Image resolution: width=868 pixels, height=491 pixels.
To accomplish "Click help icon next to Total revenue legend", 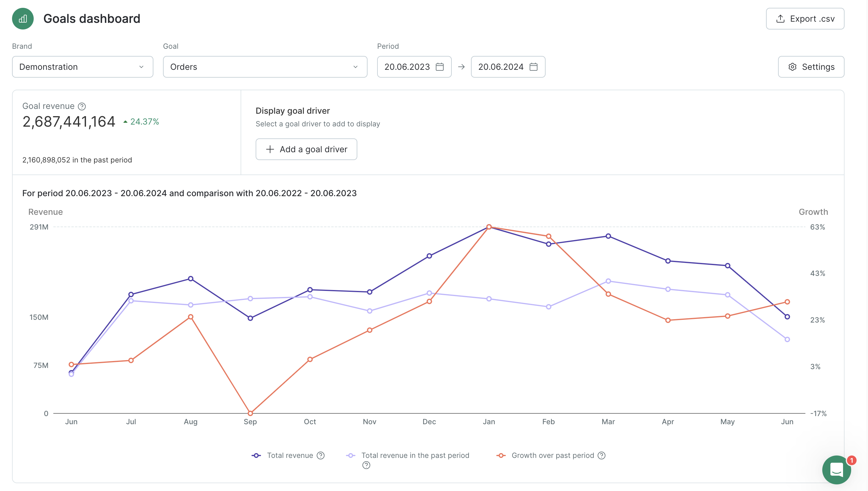I will pyautogui.click(x=321, y=455).
